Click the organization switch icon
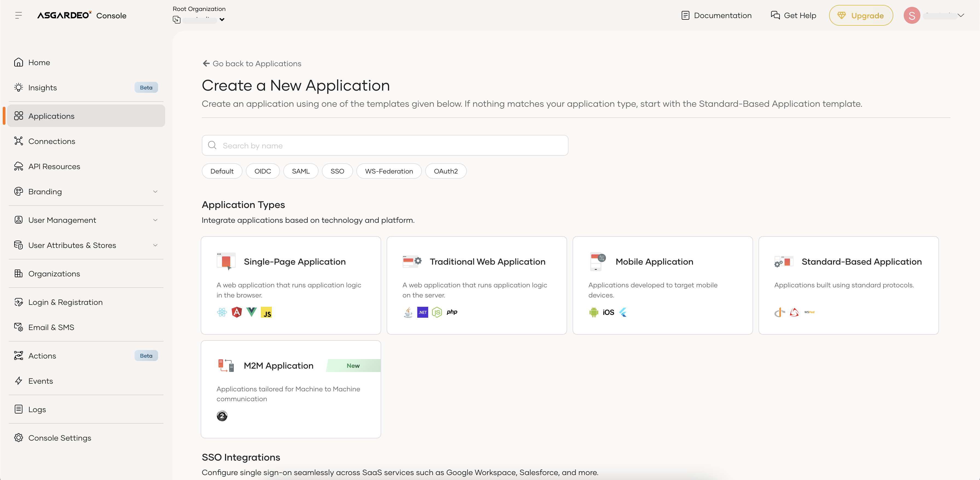 coord(177,20)
